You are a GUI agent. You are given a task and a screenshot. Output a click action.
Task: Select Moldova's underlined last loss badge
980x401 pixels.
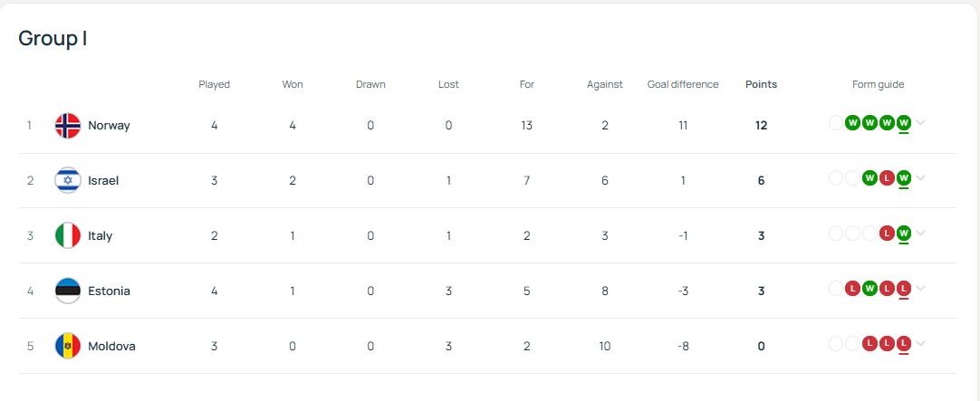click(x=903, y=344)
